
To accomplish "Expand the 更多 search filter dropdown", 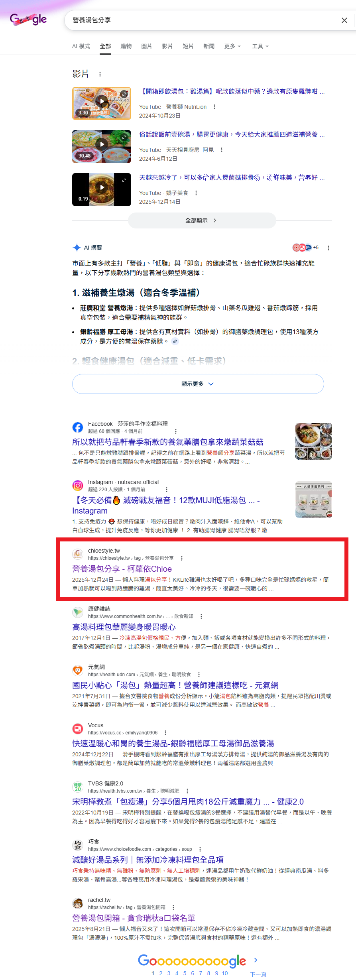I will click(x=232, y=46).
